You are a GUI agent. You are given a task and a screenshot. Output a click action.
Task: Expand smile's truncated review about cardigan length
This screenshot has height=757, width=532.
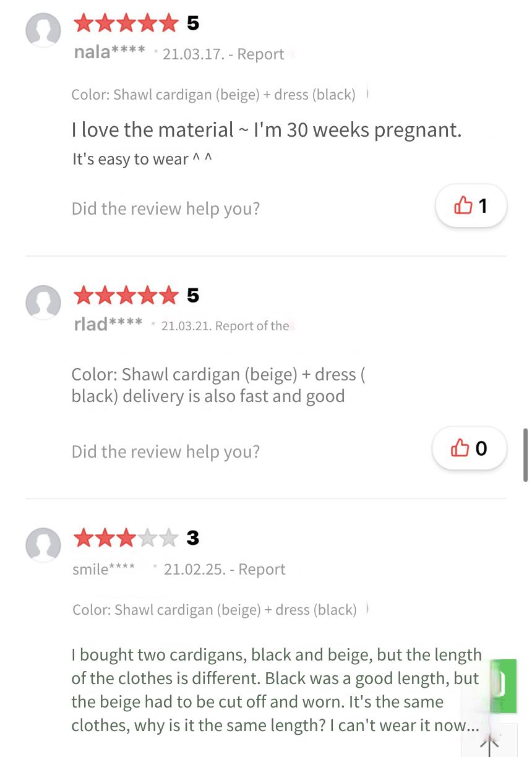click(x=276, y=690)
